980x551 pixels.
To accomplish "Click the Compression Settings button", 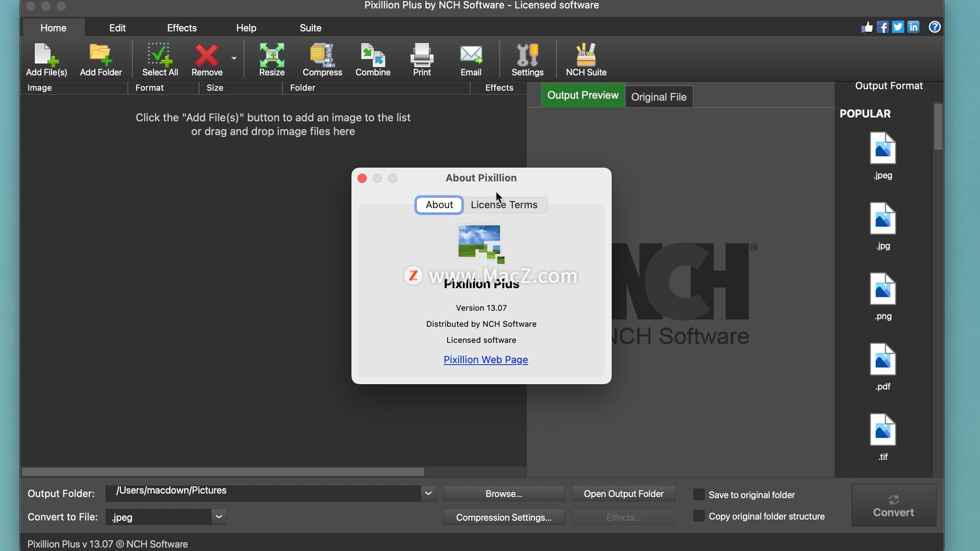I will click(x=504, y=517).
